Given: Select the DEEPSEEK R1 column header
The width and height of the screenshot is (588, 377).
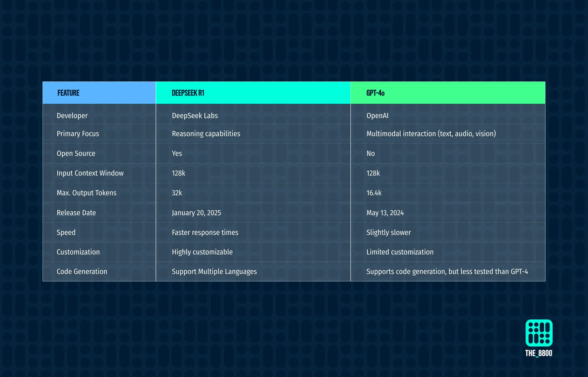Looking at the screenshot, I should [253, 93].
